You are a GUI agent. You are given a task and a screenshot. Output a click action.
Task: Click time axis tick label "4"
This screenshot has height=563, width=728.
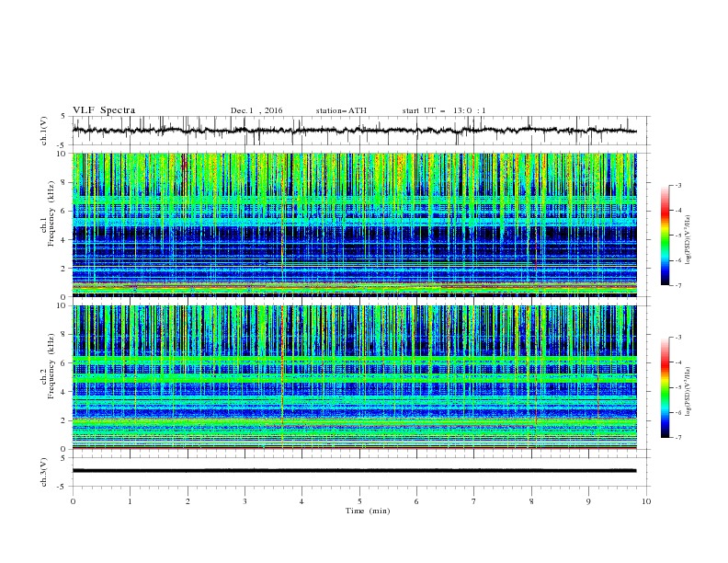(301, 501)
